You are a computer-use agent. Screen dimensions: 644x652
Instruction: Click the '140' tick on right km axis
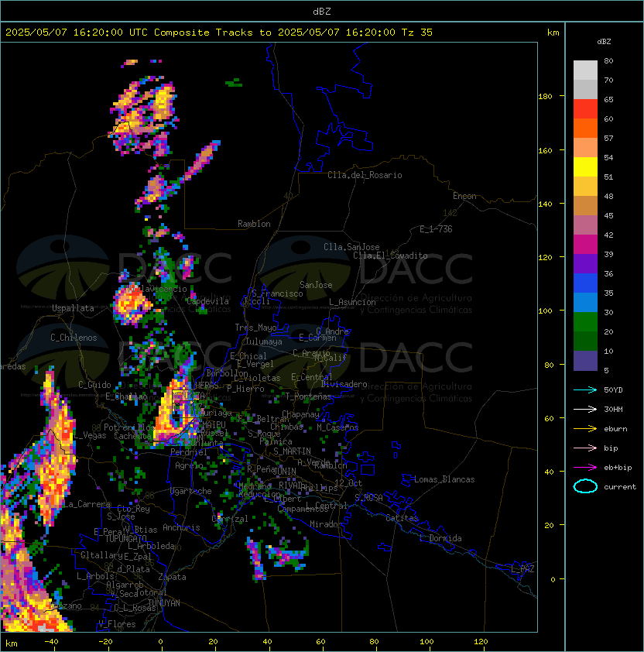click(x=545, y=204)
